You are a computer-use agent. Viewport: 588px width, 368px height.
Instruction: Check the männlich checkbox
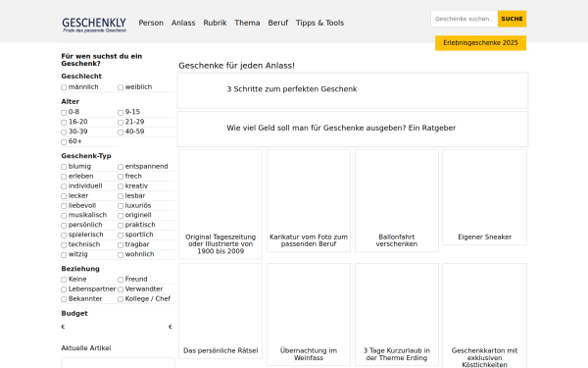point(64,87)
